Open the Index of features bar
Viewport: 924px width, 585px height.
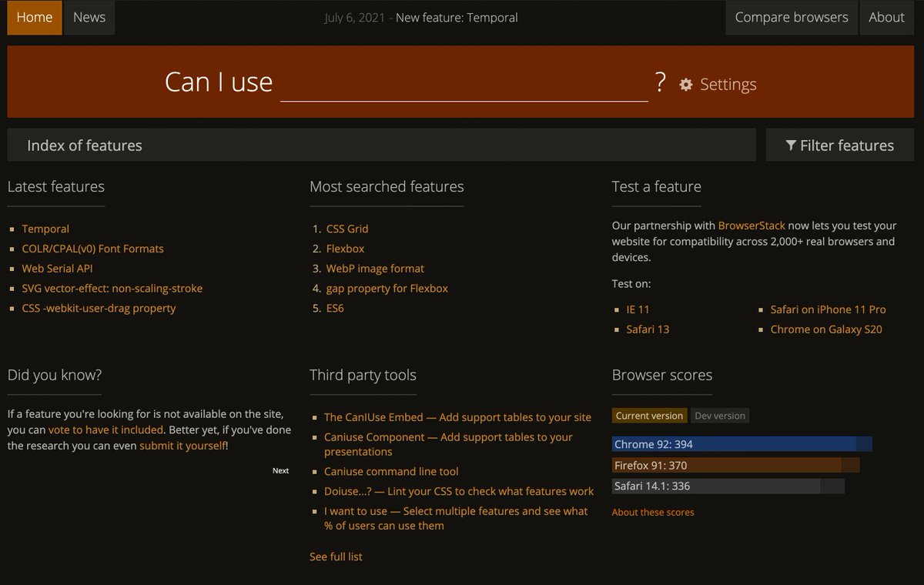tap(381, 145)
